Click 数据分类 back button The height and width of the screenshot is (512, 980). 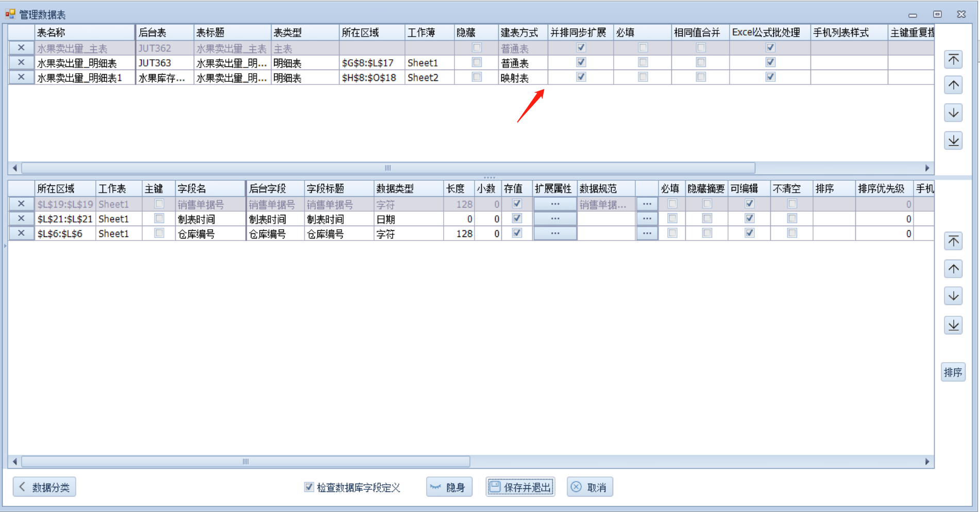[44, 487]
